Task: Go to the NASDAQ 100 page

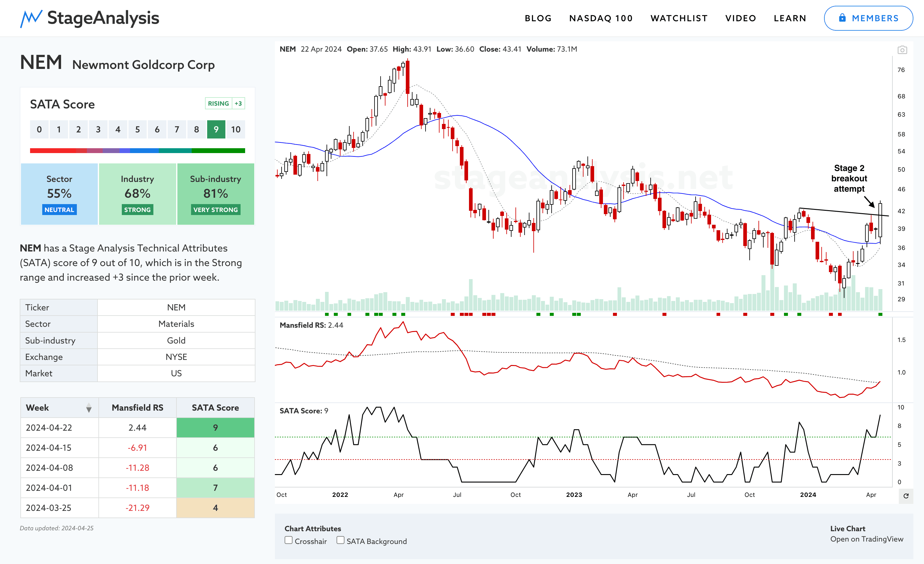Action: (601, 19)
